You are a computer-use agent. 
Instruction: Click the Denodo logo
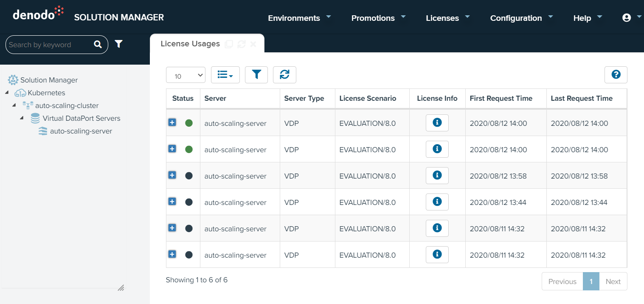38,13
